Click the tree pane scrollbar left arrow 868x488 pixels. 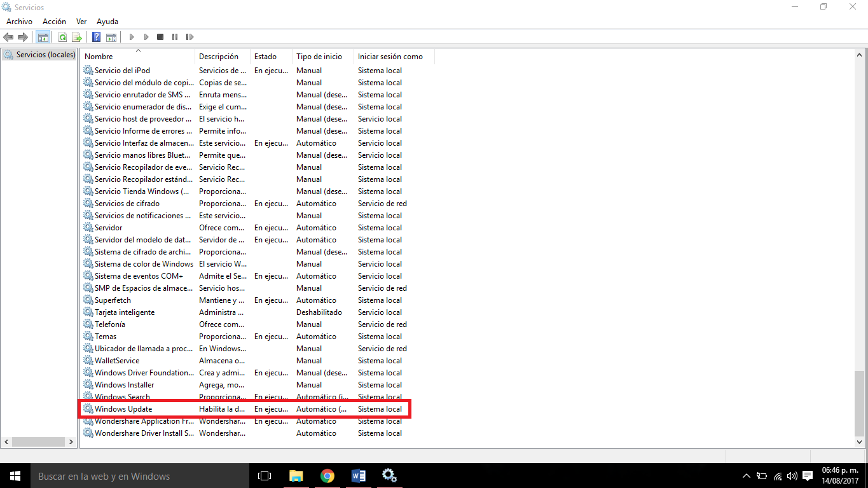[7, 442]
